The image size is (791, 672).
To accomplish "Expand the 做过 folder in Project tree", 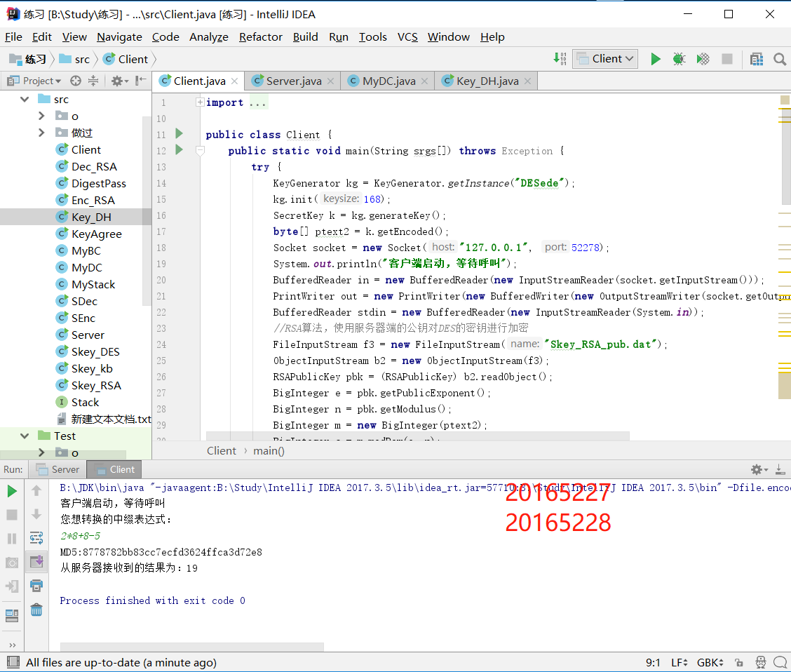I will point(41,133).
